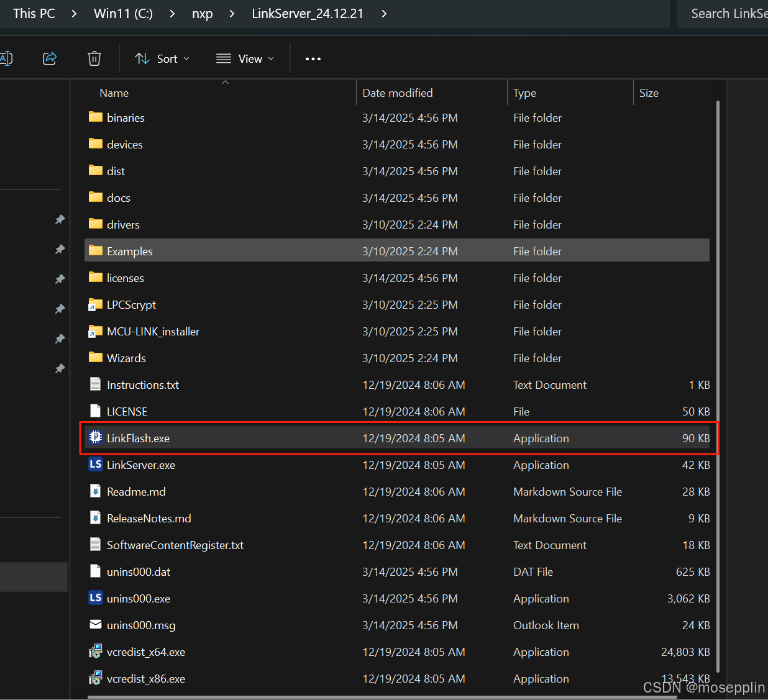Open the View dropdown
This screenshot has height=700, width=768.
pos(245,58)
